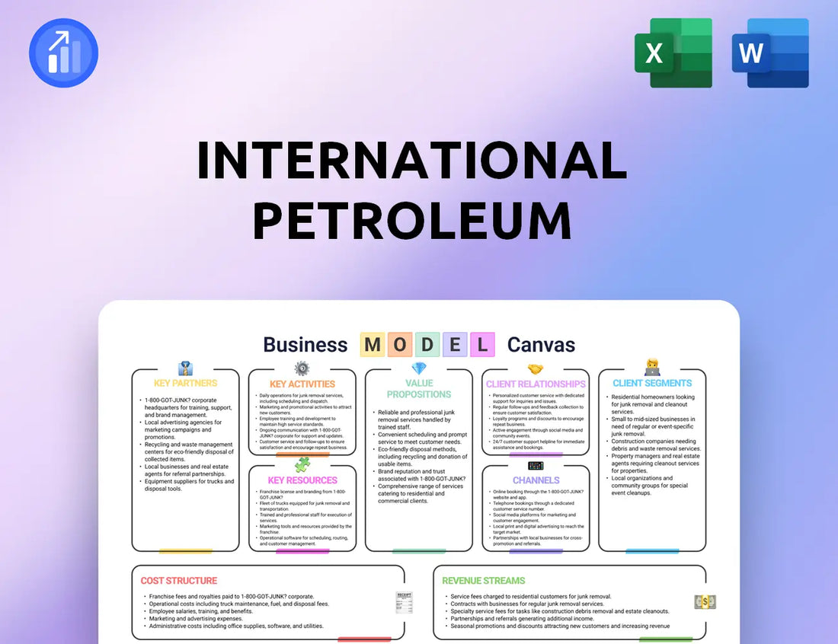
Task: Click the puzzle piece icon above Key Resources
Action: [302, 464]
